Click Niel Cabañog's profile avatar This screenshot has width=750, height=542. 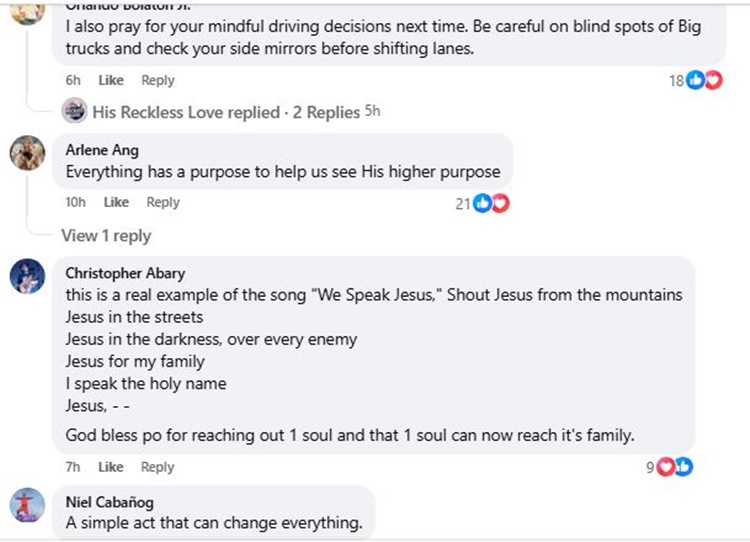28,504
